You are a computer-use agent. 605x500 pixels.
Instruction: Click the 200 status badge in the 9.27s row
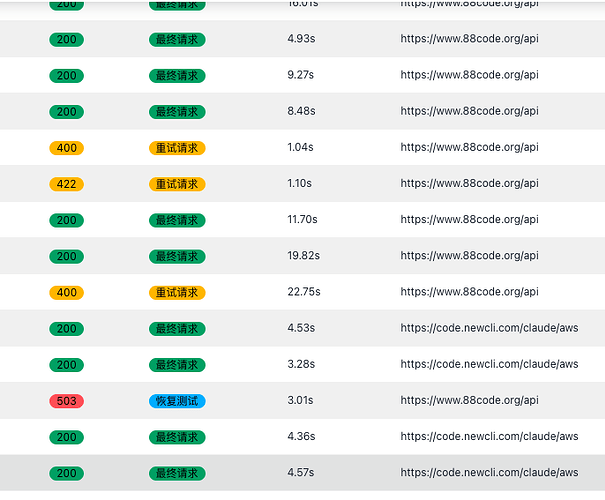coord(66,76)
